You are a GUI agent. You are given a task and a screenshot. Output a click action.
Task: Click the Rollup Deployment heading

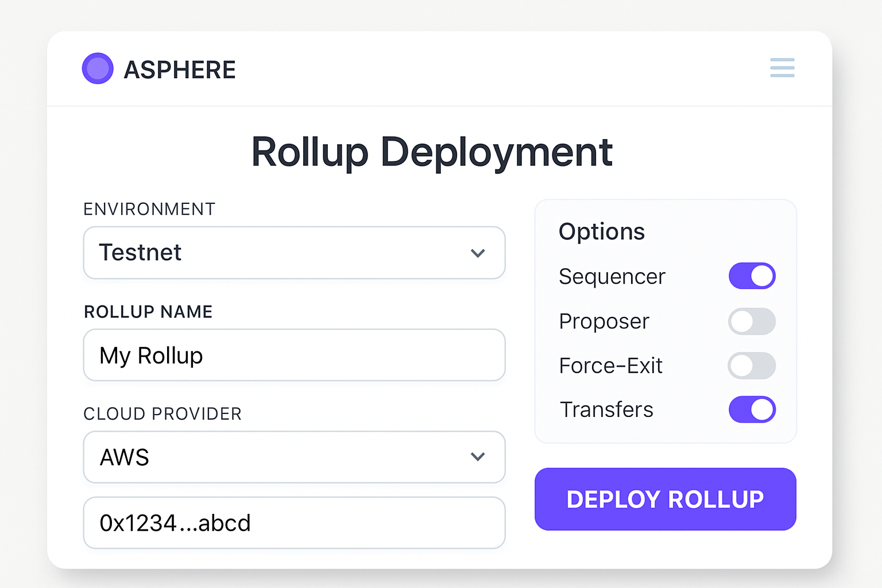(432, 152)
